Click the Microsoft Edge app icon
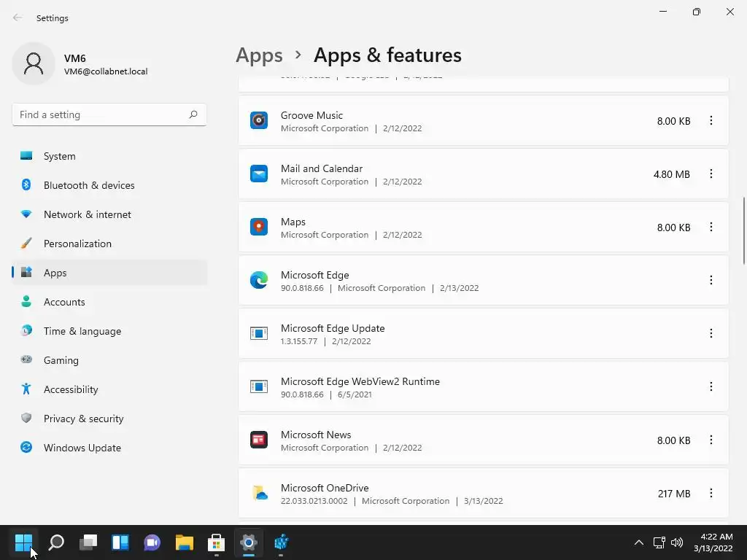The image size is (747, 560). point(259,281)
